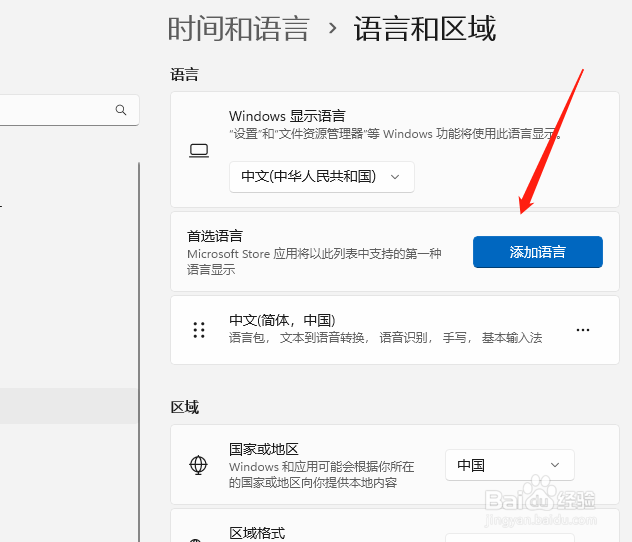Click the 添加语言 button

click(x=538, y=252)
